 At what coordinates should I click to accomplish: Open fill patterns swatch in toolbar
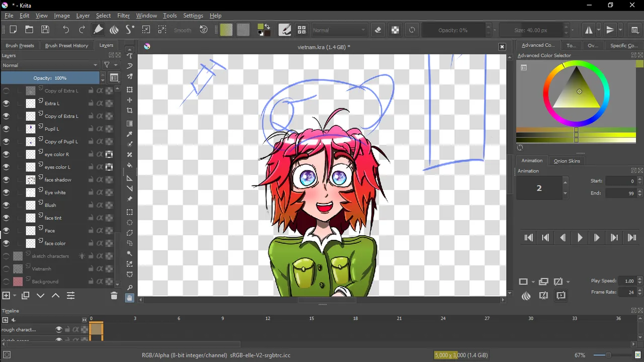243,30
